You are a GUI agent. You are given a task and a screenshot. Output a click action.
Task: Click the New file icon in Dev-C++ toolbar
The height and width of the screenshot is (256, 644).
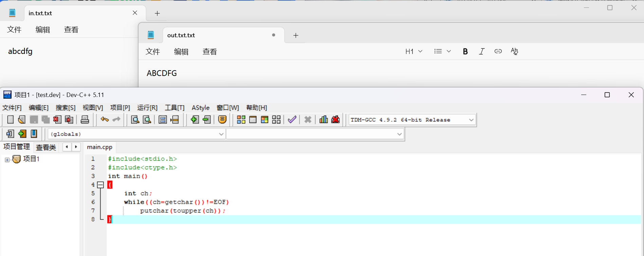click(11, 120)
